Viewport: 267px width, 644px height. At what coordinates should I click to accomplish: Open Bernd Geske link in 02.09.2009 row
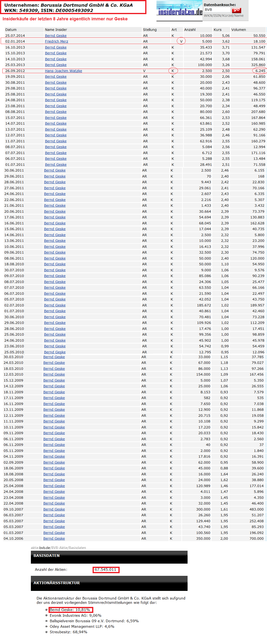coord(54,462)
